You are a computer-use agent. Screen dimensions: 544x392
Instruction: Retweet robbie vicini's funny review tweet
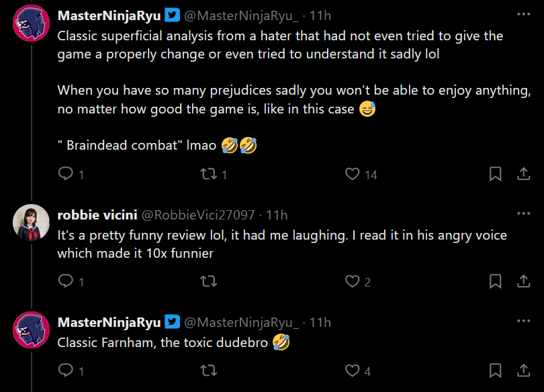[209, 282]
